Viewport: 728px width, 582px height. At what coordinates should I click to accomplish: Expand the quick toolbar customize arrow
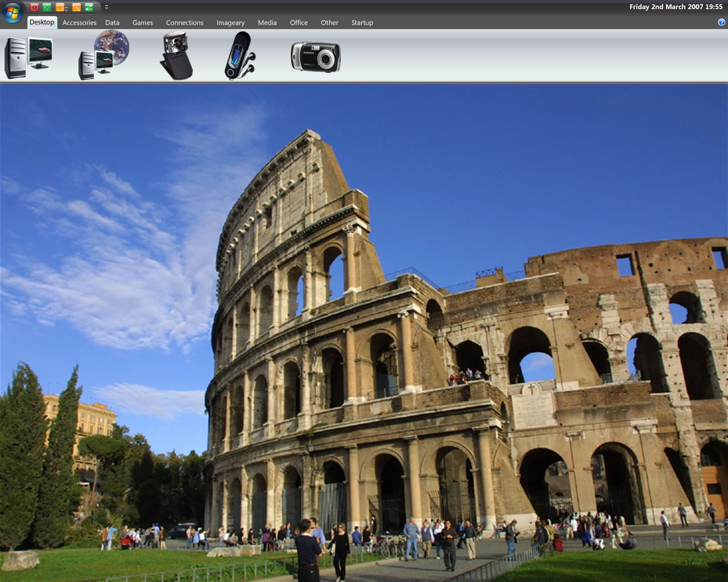click(x=106, y=7)
